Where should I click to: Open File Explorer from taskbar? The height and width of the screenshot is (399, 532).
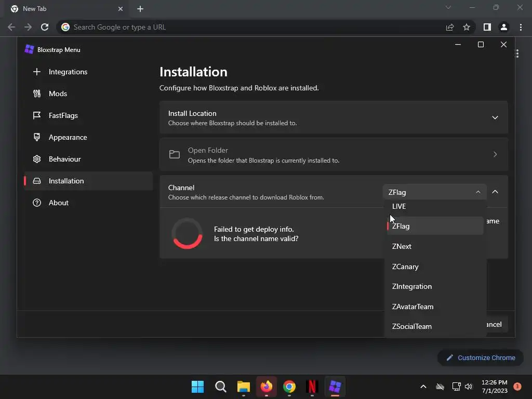point(244,387)
